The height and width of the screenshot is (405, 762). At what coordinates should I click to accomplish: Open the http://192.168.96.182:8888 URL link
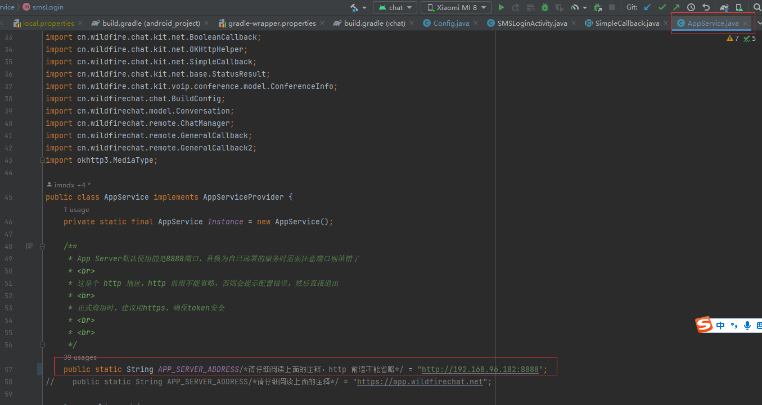coord(480,369)
